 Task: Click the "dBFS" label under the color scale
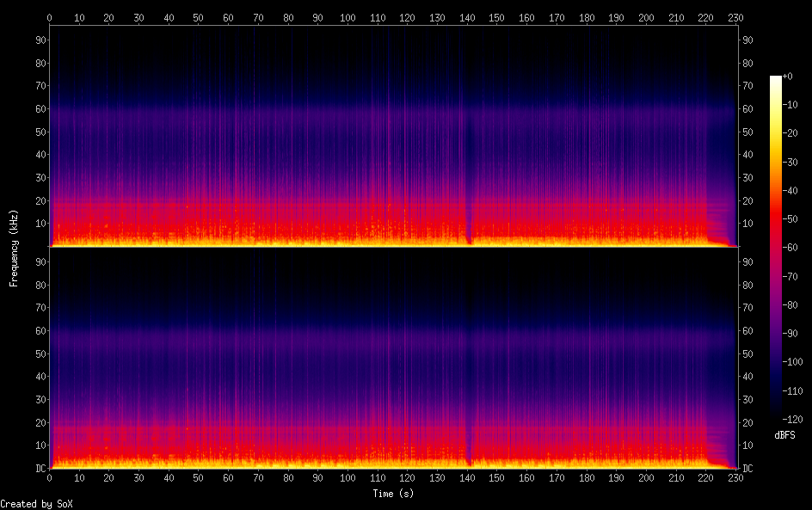(784, 435)
